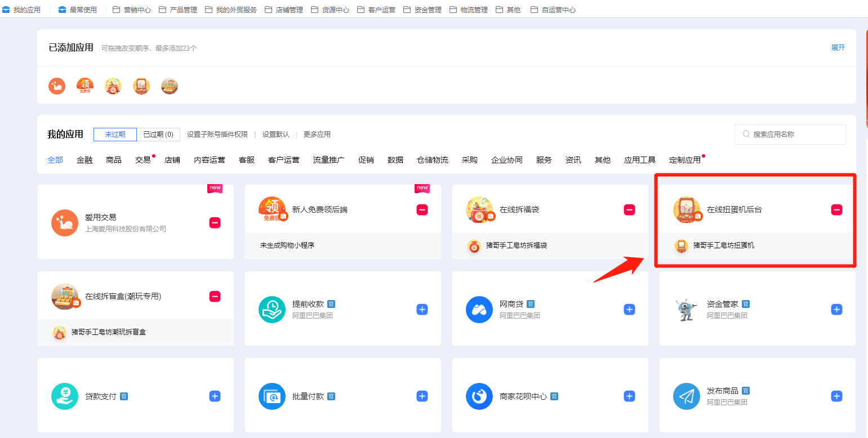Click the search magnifier icon

(x=746, y=134)
